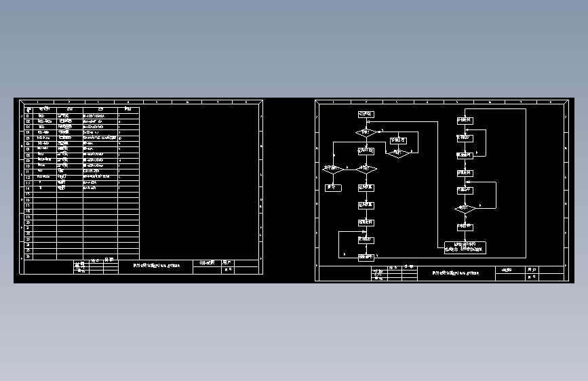The height and width of the screenshot is (381, 588).
Task: Click the last numbered row 26 of the table
Action: coord(82,257)
